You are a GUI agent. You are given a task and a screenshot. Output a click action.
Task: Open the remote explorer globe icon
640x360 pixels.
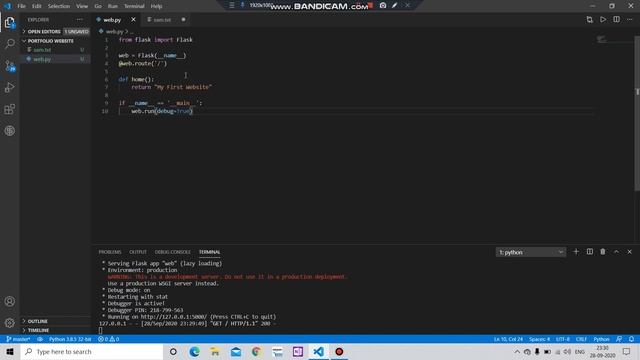click(x=9, y=131)
